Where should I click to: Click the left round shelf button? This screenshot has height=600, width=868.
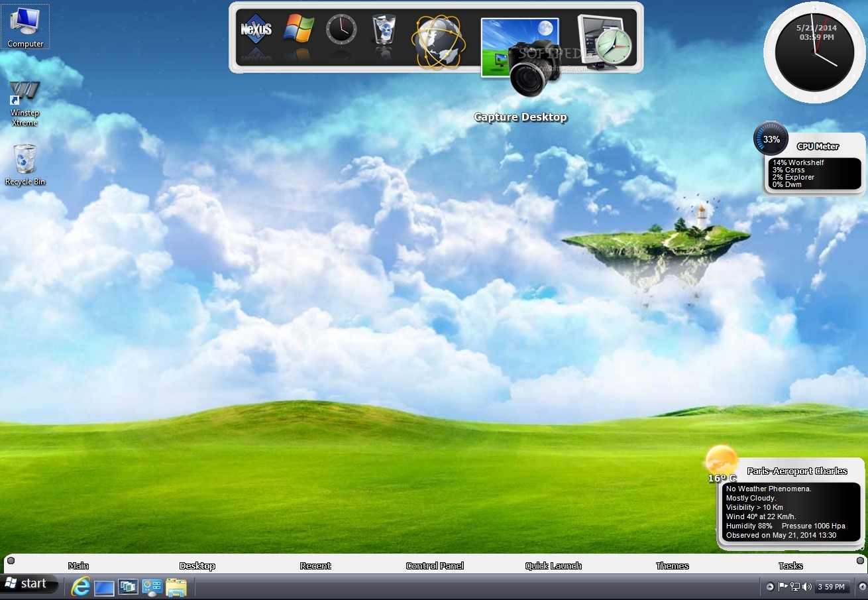click(11, 561)
